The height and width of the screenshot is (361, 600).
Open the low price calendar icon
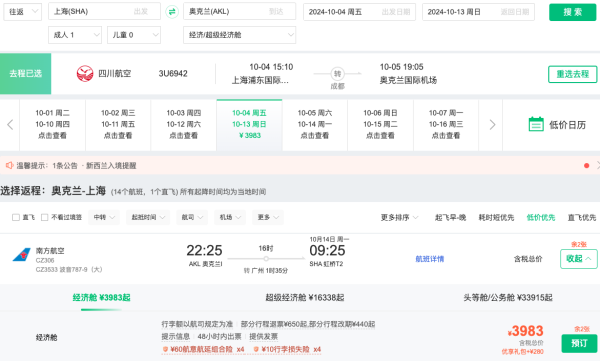click(536, 124)
